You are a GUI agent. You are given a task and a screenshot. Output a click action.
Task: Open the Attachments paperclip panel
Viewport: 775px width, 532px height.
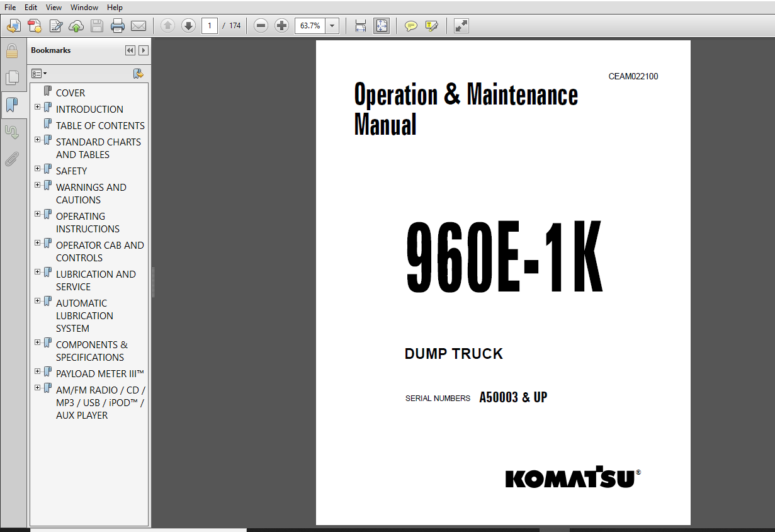coord(12,159)
